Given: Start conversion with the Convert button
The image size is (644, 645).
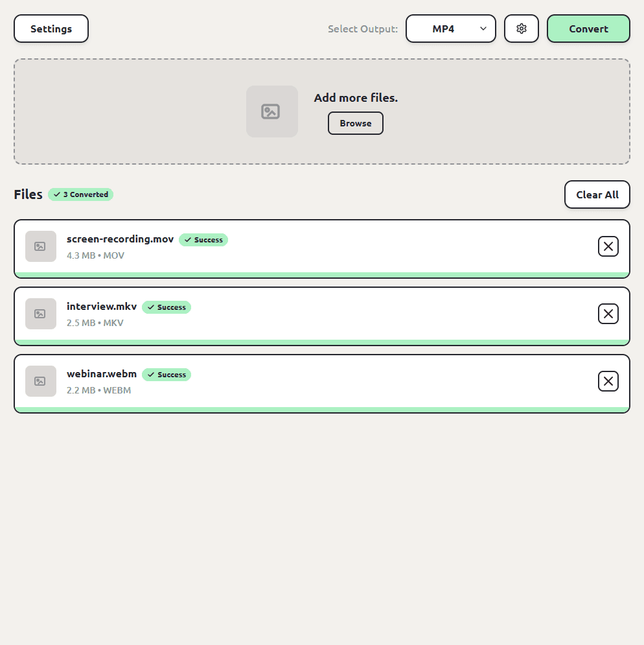Looking at the screenshot, I should click(588, 29).
